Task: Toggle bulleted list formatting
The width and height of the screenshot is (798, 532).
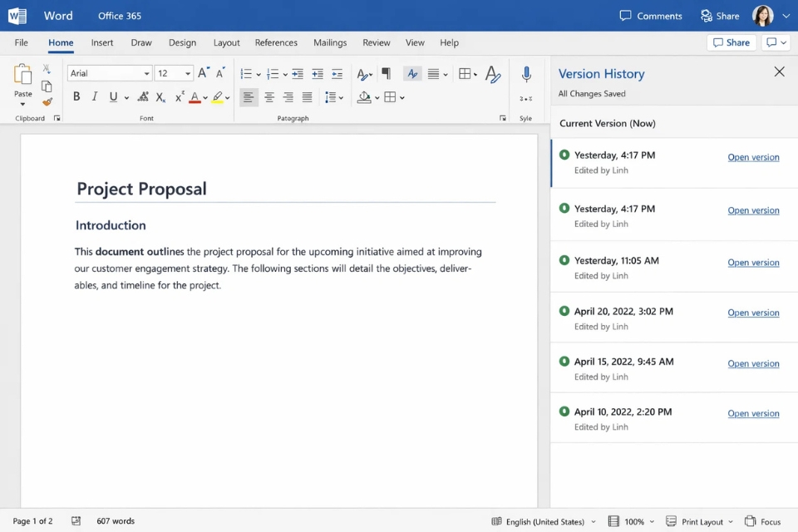Action: click(x=246, y=73)
